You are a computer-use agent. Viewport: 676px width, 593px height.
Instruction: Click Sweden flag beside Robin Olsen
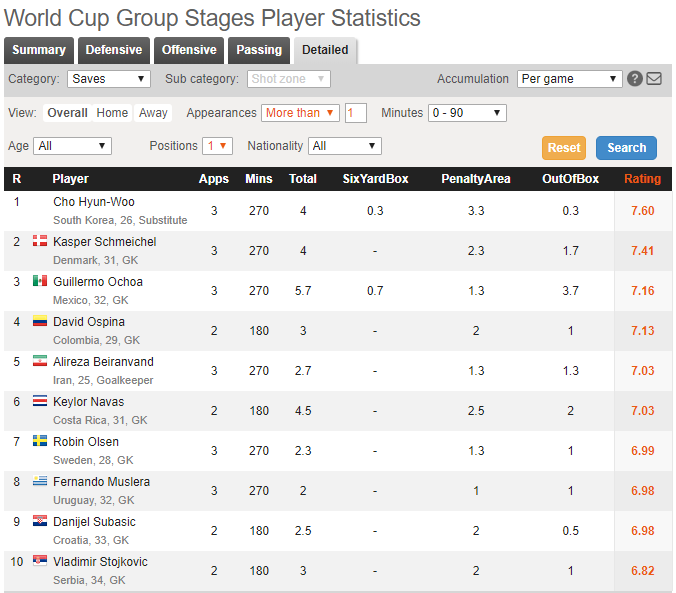40,441
